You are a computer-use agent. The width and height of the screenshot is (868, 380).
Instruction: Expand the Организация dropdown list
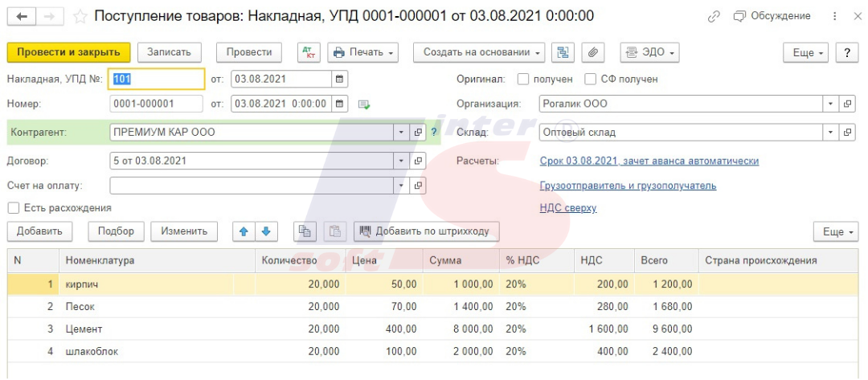point(830,104)
